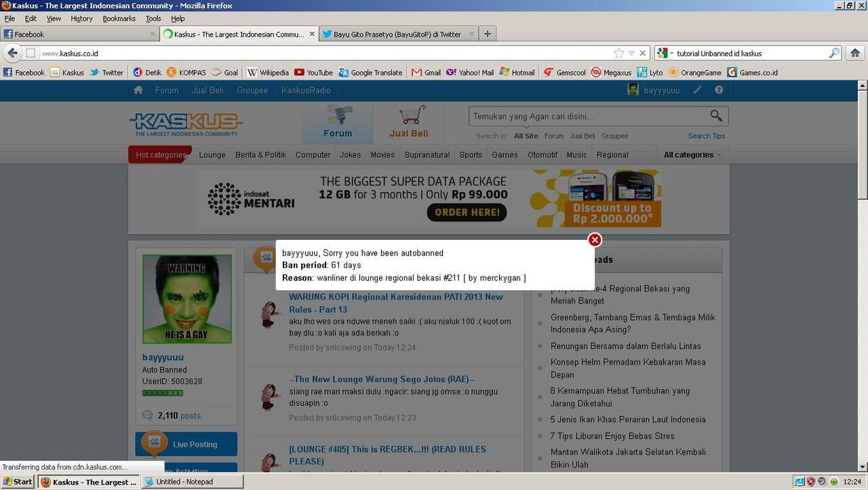Open the Regional category
Image resolution: width=868 pixels, height=490 pixels.
click(x=612, y=155)
